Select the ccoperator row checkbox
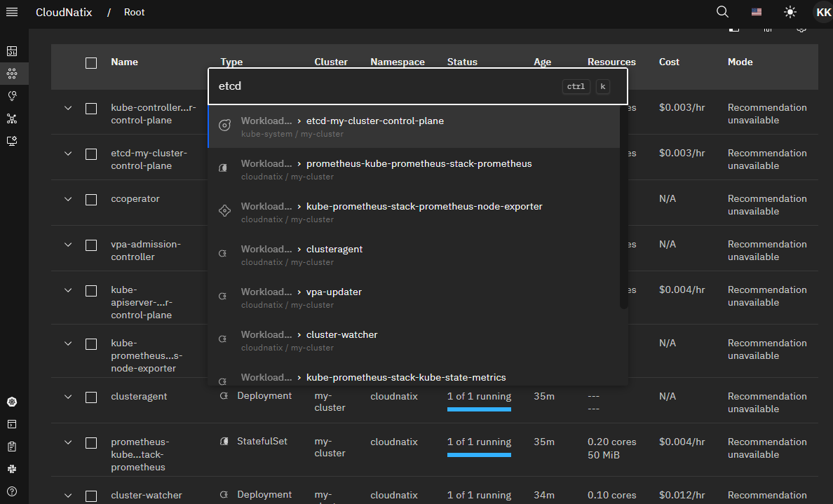The width and height of the screenshot is (833, 504). click(x=91, y=200)
